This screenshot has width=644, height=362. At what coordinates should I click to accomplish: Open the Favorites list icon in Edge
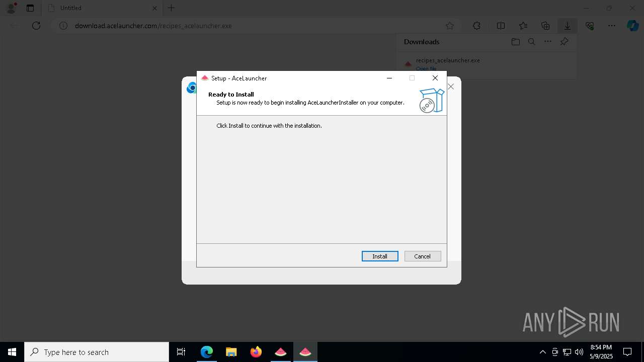pyautogui.click(x=523, y=26)
